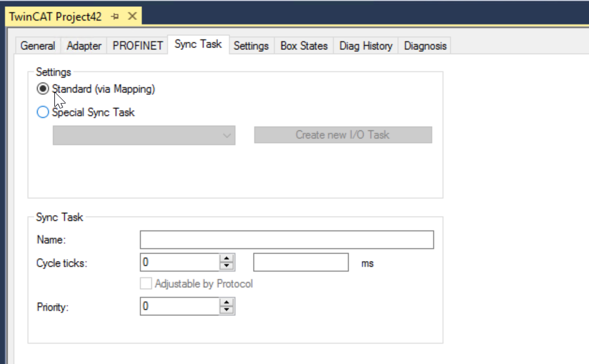Switch to the General tab
This screenshot has width=589, height=364.
click(x=37, y=46)
